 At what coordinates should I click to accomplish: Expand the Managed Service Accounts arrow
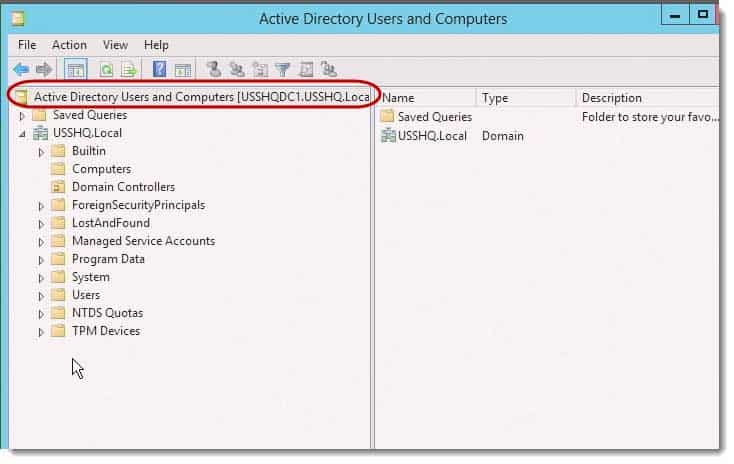coord(41,242)
